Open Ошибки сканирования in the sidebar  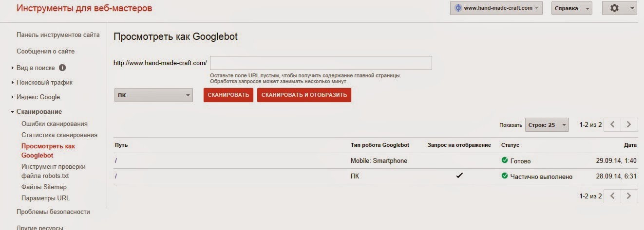tap(55, 124)
